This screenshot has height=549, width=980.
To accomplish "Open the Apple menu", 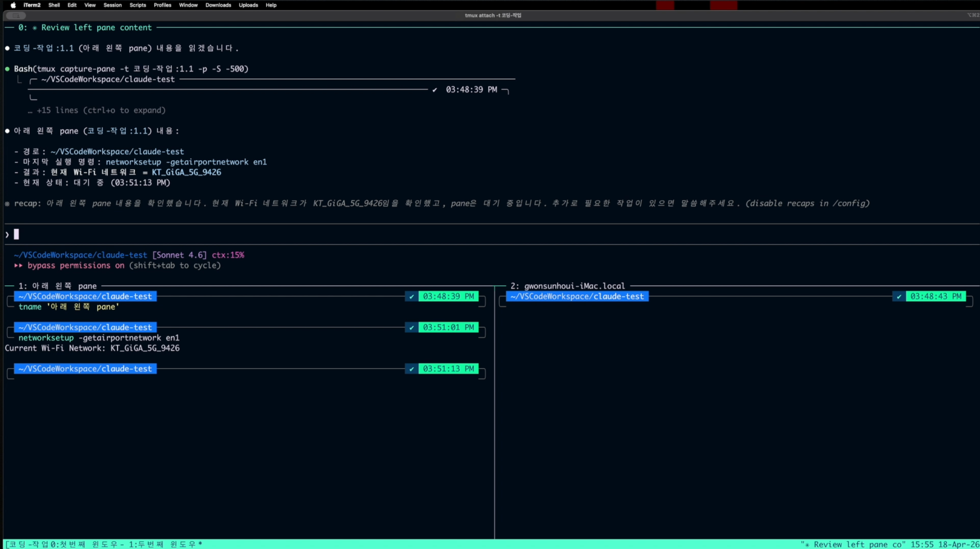I will point(13,5).
